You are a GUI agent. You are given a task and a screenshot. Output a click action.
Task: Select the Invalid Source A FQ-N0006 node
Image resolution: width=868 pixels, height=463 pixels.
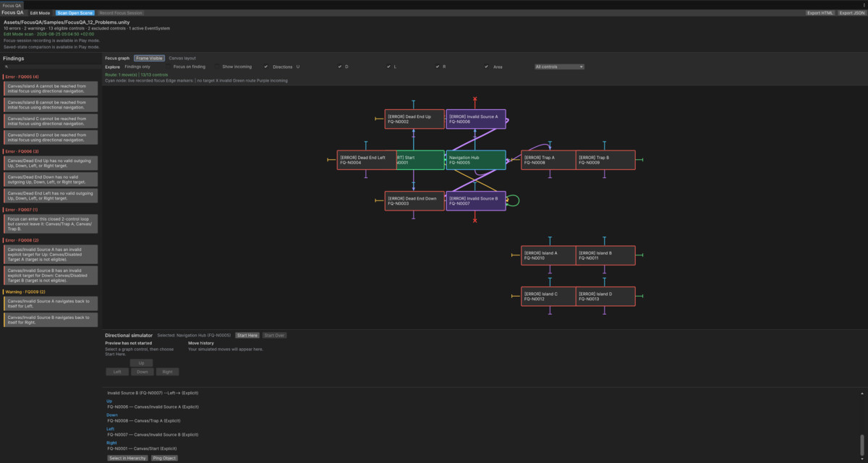(x=475, y=119)
